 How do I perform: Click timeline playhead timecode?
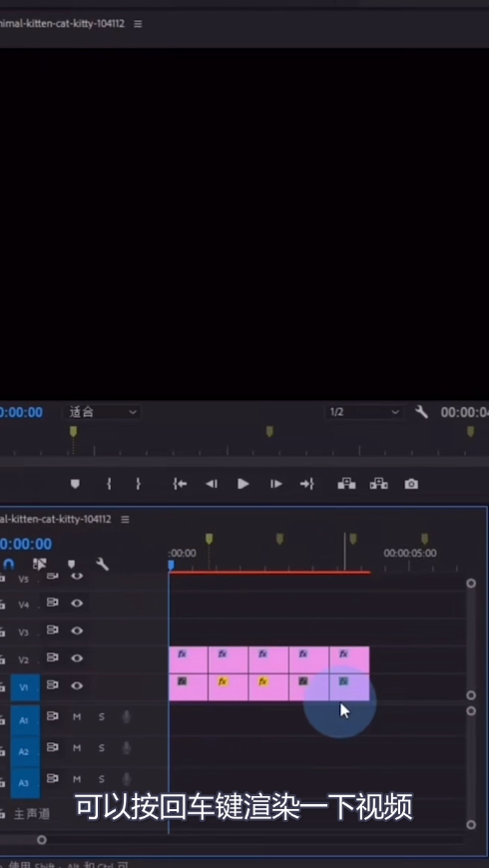(x=26, y=544)
